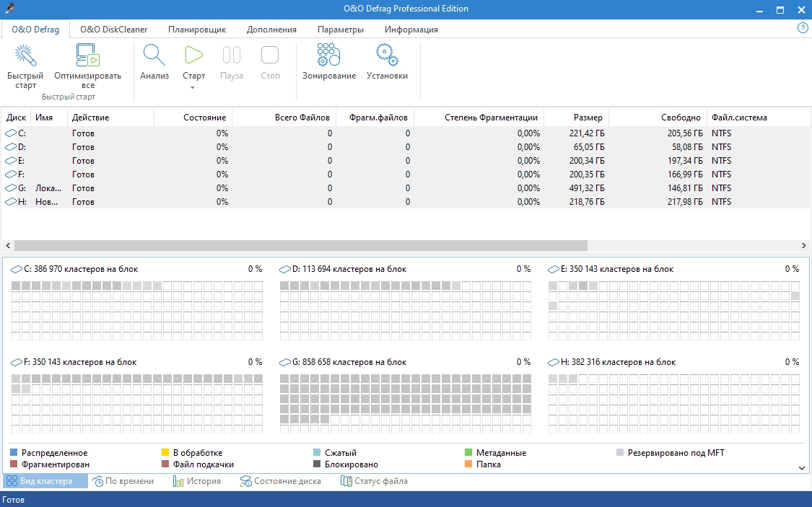Screen dimensions: 812x507
Task: Click the scroll left arrow of drive list
Action: click(x=8, y=245)
